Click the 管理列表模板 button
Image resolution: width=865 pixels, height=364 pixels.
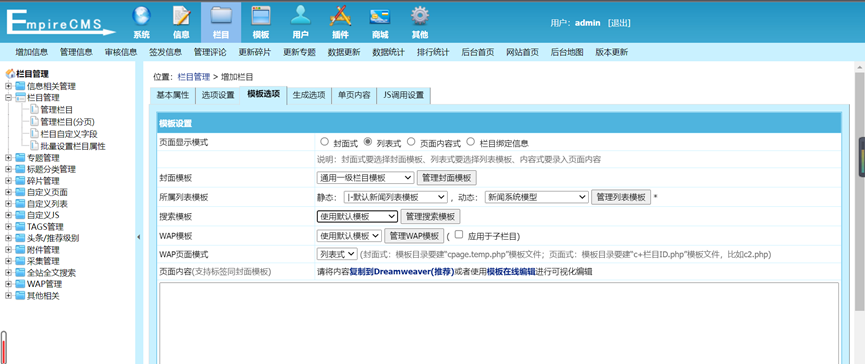tap(621, 197)
